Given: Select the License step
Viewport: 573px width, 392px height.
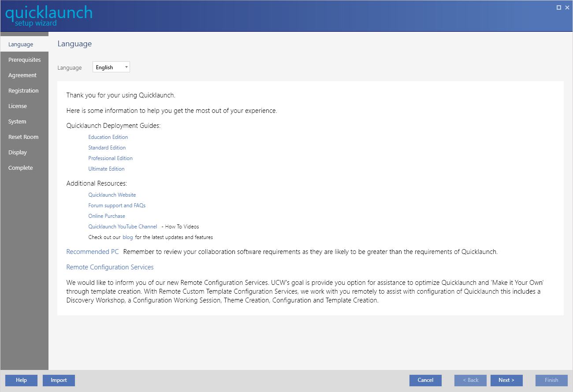Looking at the screenshot, I should [24, 106].
